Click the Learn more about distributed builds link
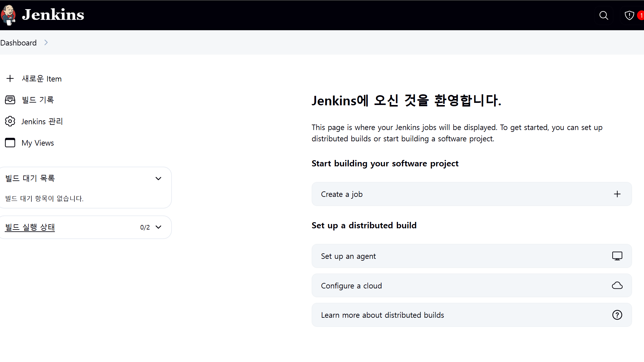The width and height of the screenshot is (644, 362). click(382, 315)
